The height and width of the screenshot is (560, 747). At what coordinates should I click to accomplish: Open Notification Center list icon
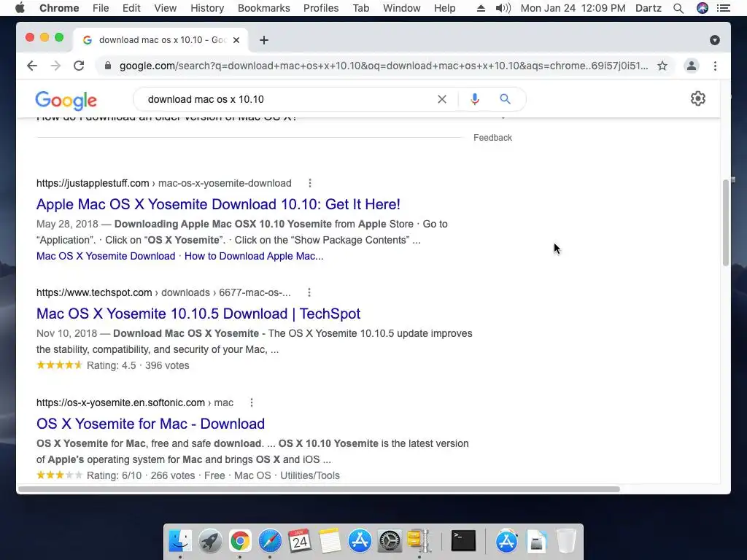[x=724, y=8]
